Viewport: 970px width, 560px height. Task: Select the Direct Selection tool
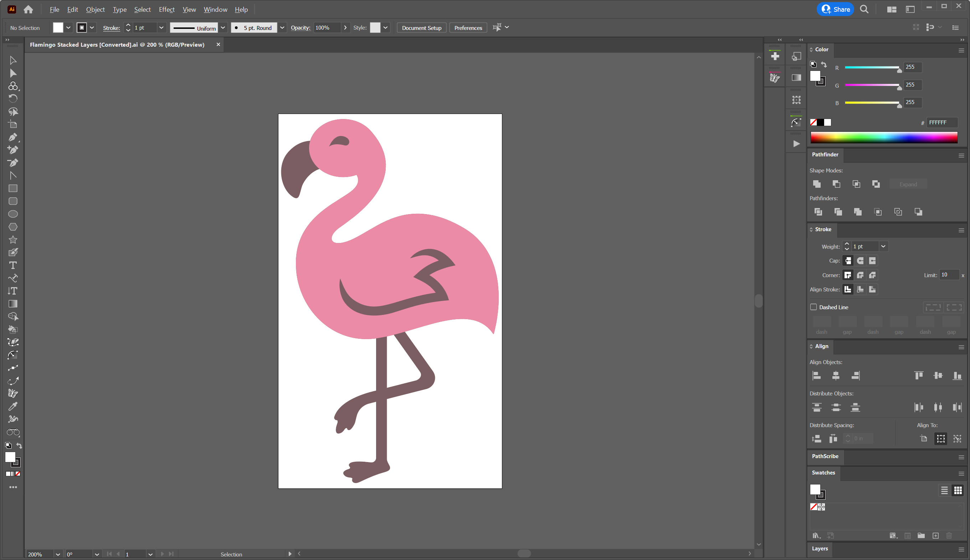point(13,73)
